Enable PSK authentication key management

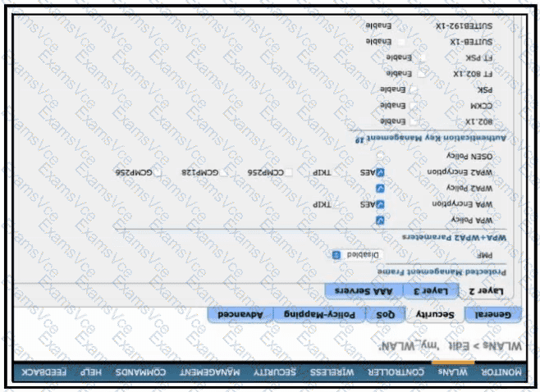(x=414, y=88)
